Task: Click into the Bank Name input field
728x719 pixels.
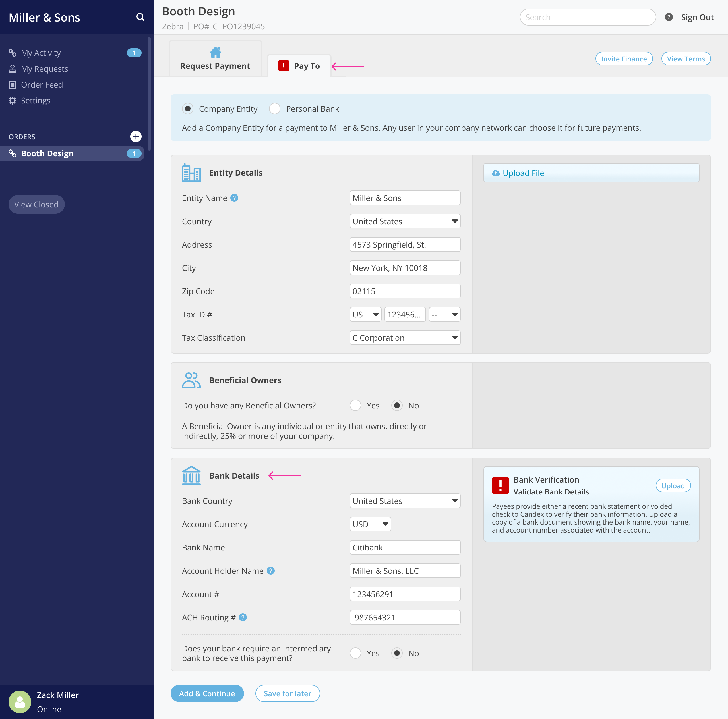Action: click(405, 548)
